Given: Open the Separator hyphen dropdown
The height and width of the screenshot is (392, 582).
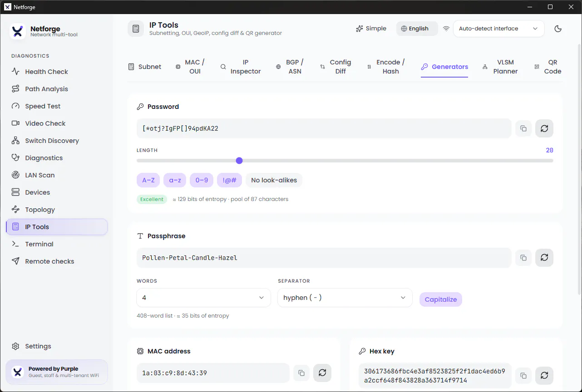Looking at the screenshot, I should tap(345, 298).
